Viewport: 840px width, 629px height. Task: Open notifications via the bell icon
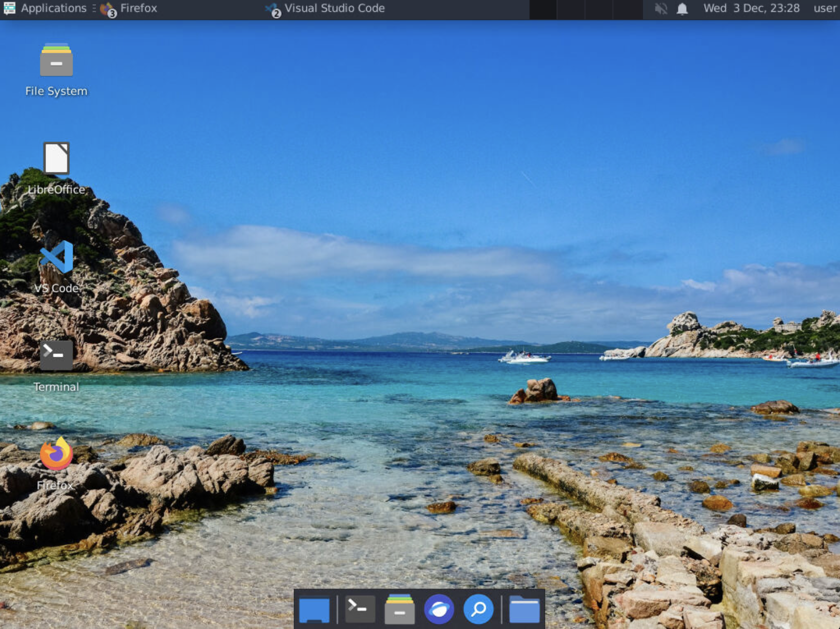click(682, 9)
